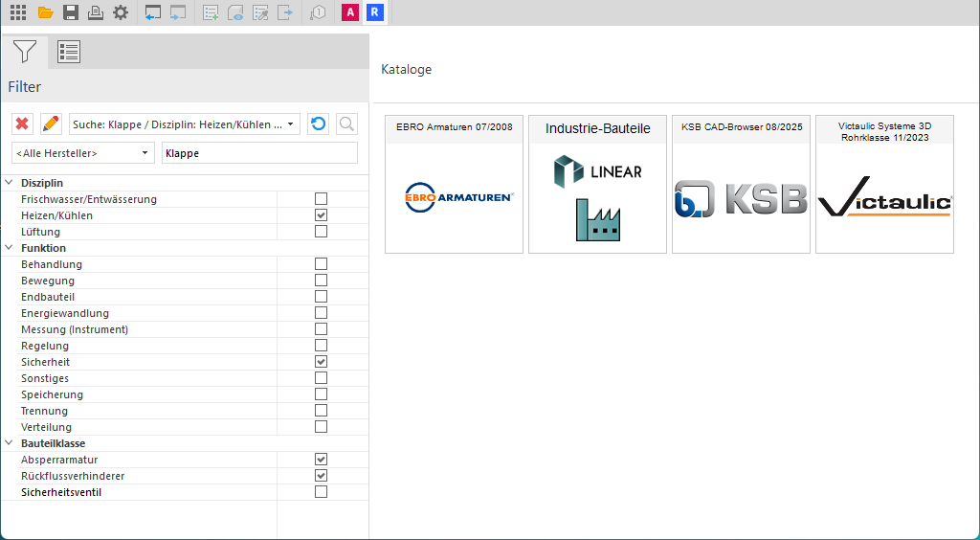Check the Sonstiges checkbox
The height and width of the screenshot is (540, 980).
(322, 377)
